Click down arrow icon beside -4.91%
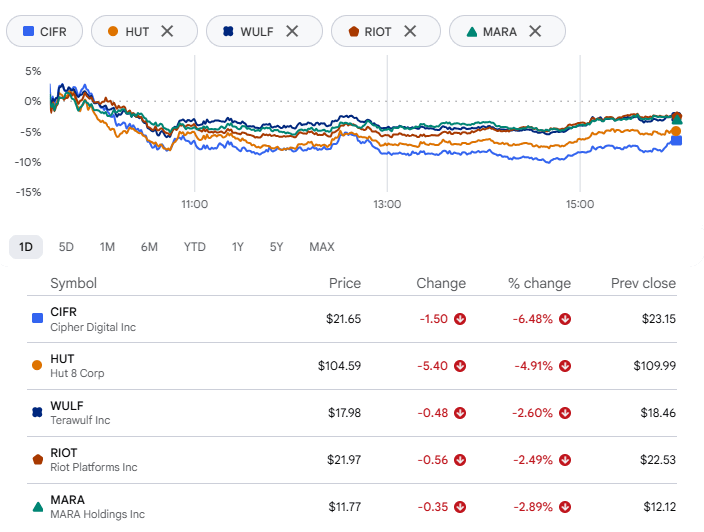 565,366
